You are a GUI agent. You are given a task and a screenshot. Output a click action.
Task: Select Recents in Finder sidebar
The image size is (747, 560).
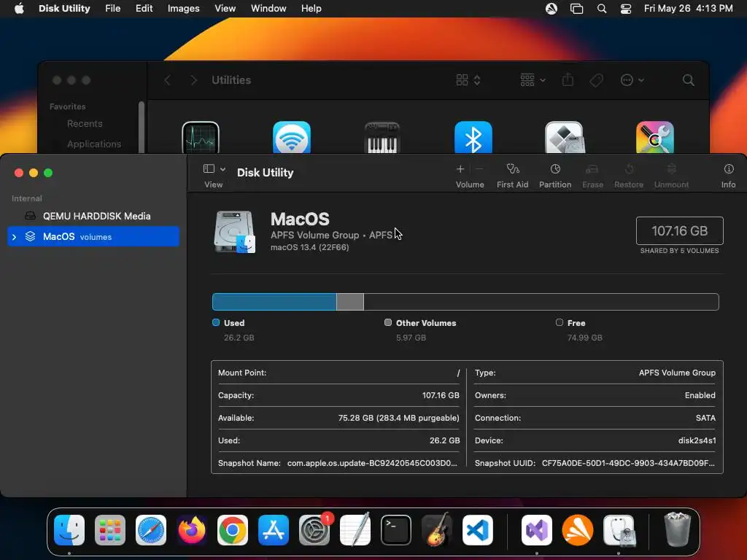pos(85,124)
